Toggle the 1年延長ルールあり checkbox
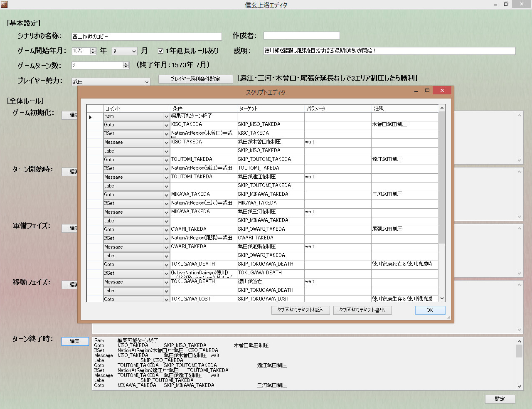This screenshot has width=532, height=409. [x=161, y=51]
